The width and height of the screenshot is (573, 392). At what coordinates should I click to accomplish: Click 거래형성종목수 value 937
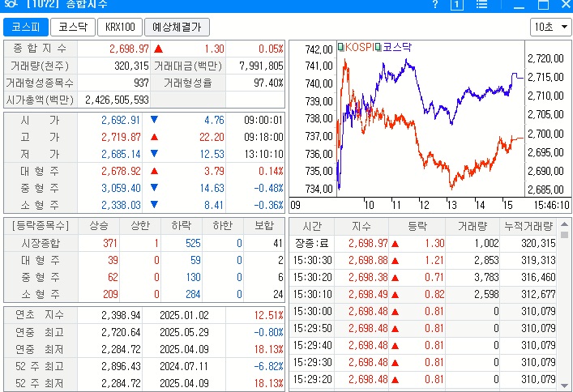click(x=141, y=83)
